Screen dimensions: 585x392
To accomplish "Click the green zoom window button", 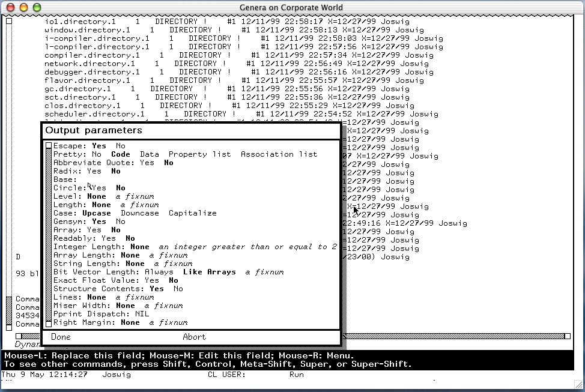I will pos(37,8).
